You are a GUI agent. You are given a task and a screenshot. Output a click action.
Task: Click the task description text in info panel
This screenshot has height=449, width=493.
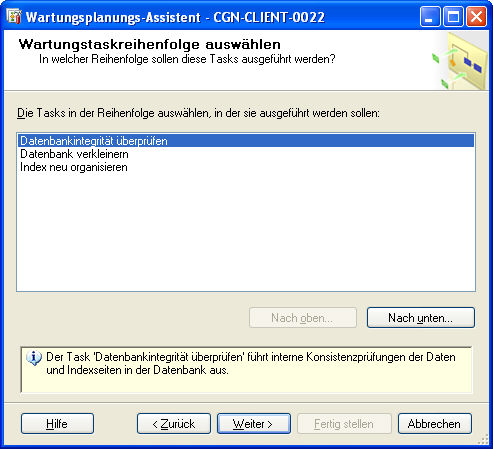click(251, 363)
